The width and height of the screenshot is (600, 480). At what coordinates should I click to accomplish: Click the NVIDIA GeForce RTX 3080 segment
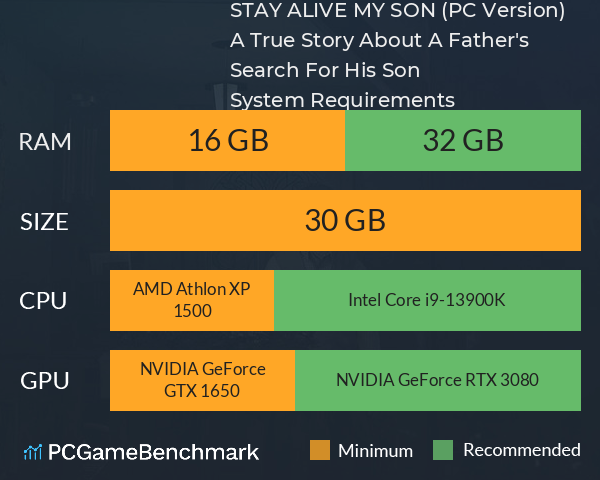[438, 380]
